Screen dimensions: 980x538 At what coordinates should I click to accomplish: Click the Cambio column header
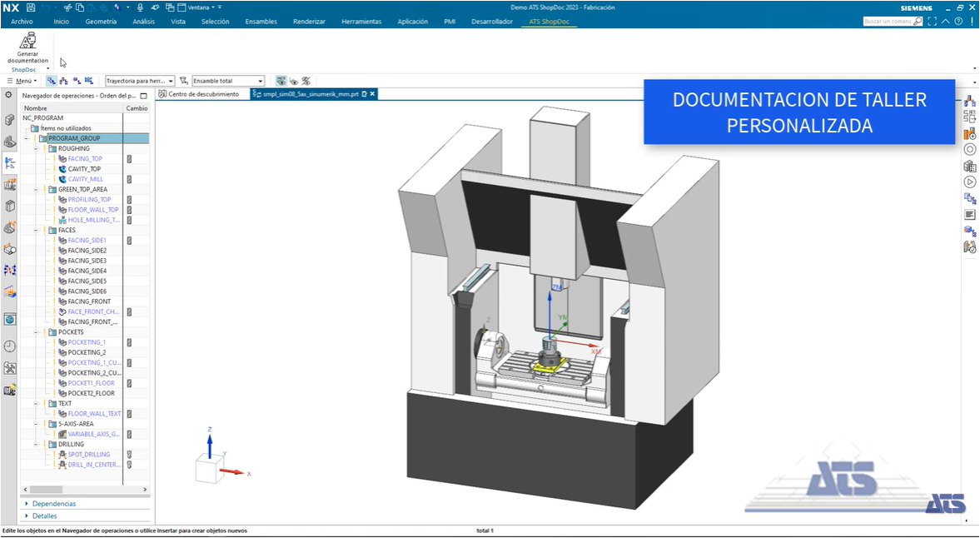(x=137, y=108)
